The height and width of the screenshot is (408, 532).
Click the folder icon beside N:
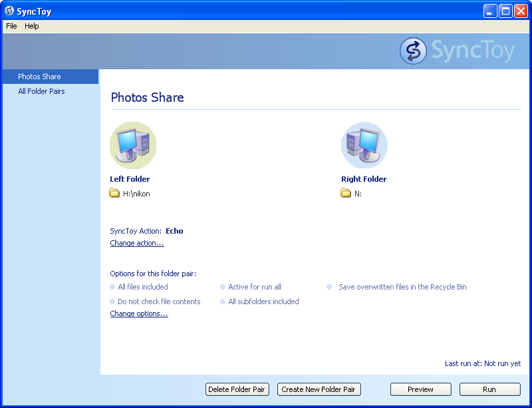click(x=345, y=193)
